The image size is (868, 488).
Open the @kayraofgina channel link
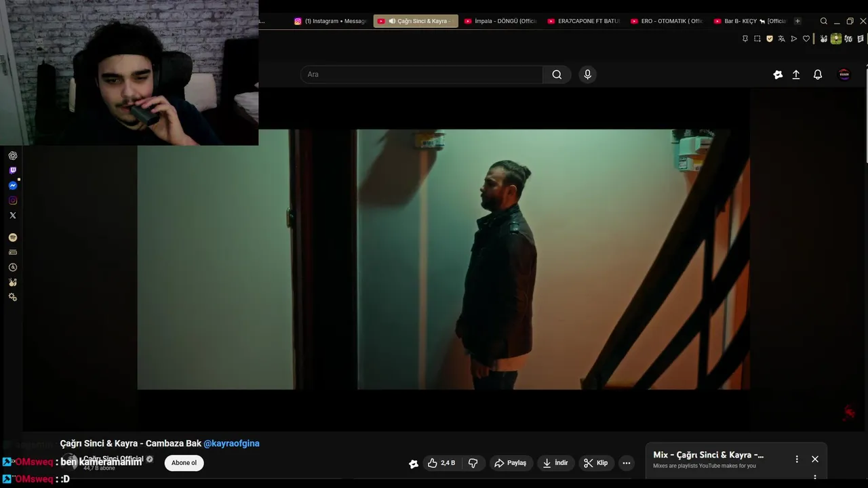coord(231,443)
